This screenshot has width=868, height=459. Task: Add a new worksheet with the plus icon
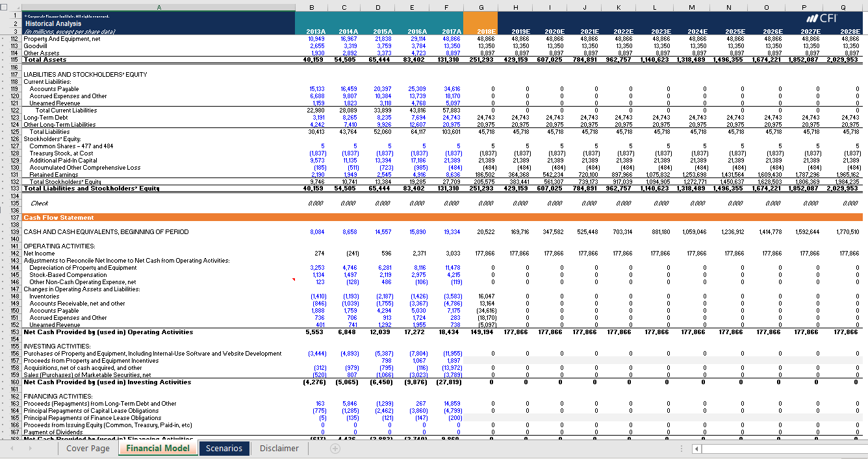(x=336, y=449)
